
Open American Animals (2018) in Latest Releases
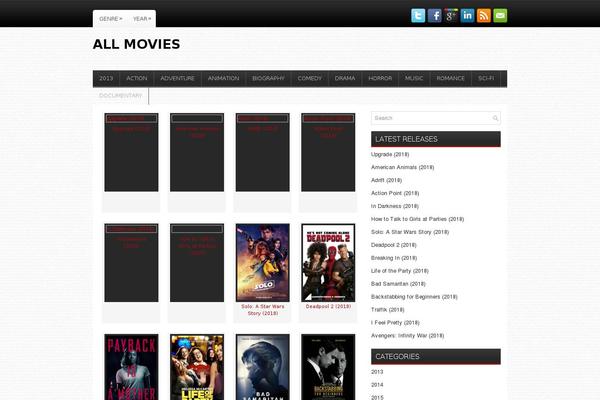(403, 168)
